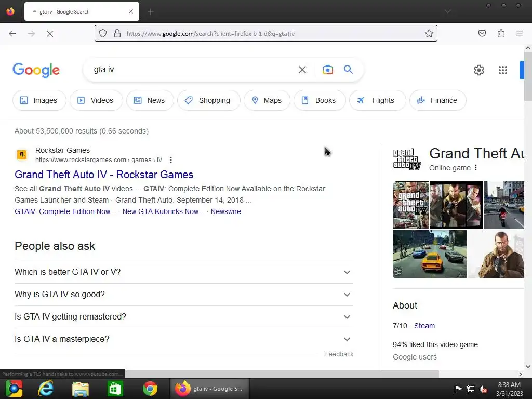Filter results by Finance
532x399 pixels.
437,100
